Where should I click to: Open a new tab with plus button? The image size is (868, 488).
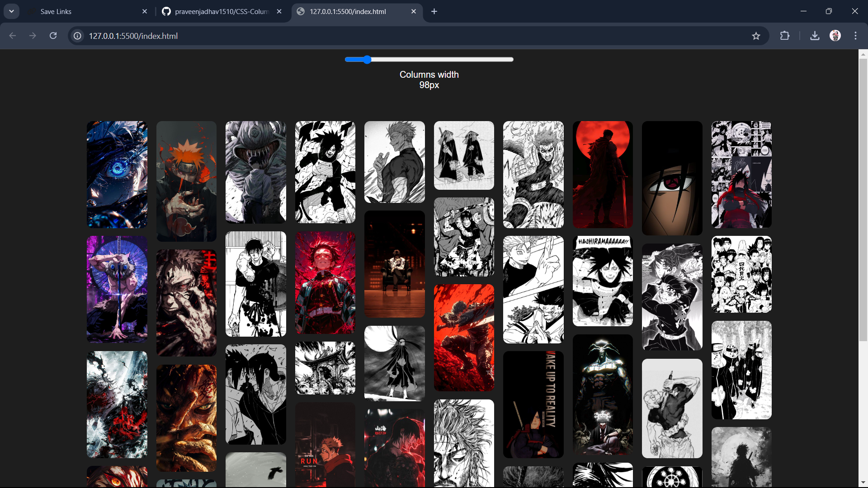(434, 11)
